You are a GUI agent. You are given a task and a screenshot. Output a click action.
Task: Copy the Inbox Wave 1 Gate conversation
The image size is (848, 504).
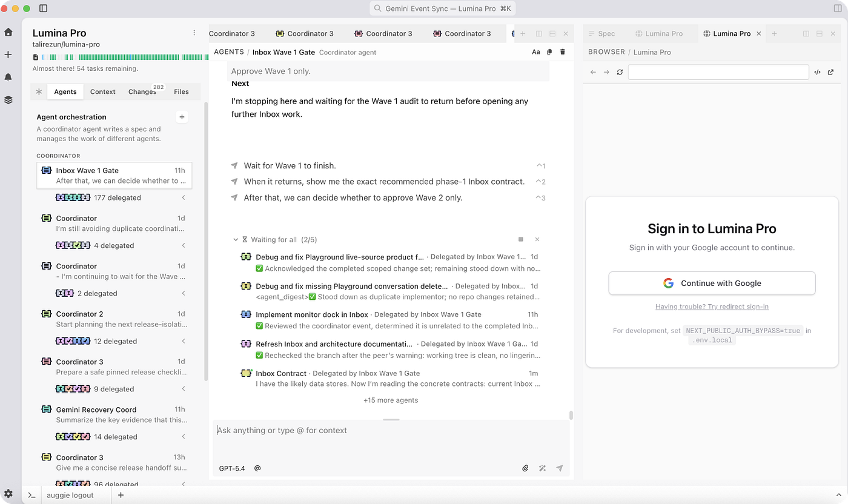click(x=549, y=52)
